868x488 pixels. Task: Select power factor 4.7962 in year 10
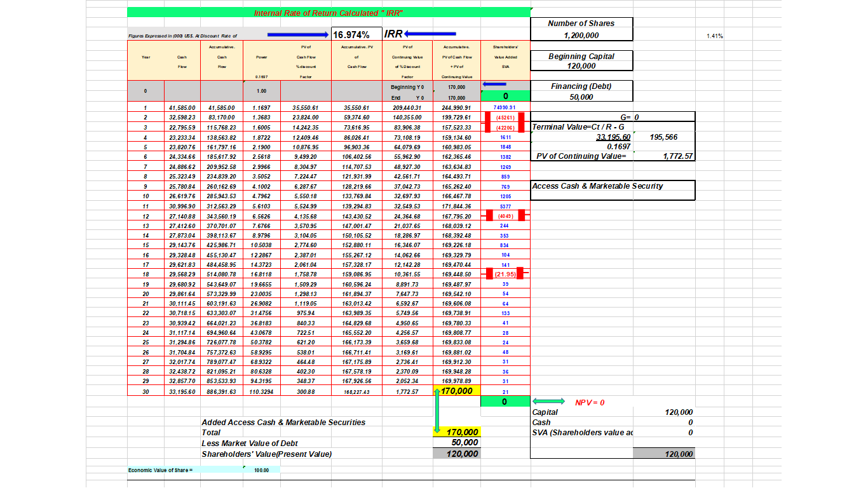(x=261, y=196)
